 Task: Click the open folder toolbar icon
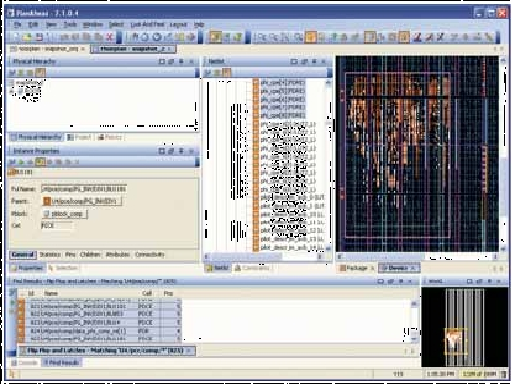click(28, 37)
